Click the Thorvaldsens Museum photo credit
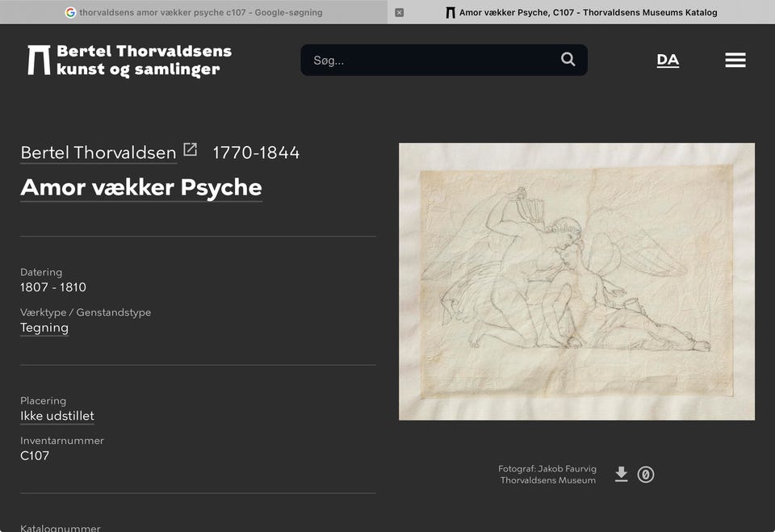Screen dimensions: 775x532 pos(548,480)
